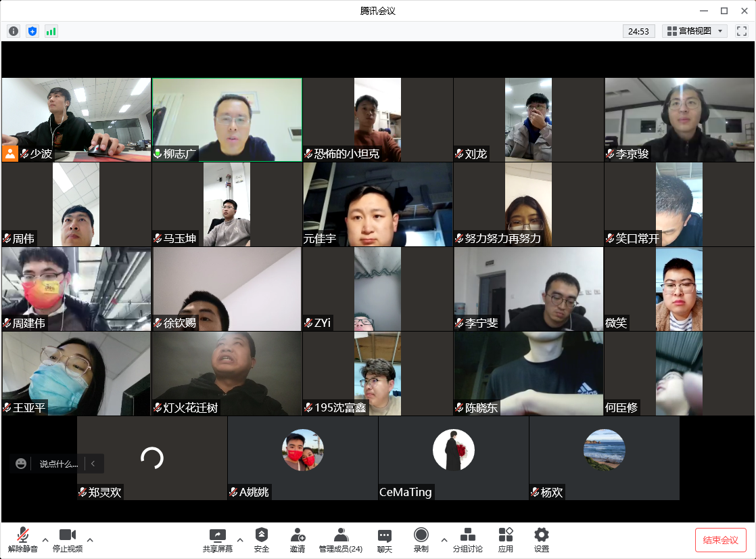Start recording with the 录制 button

tap(421, 541)
